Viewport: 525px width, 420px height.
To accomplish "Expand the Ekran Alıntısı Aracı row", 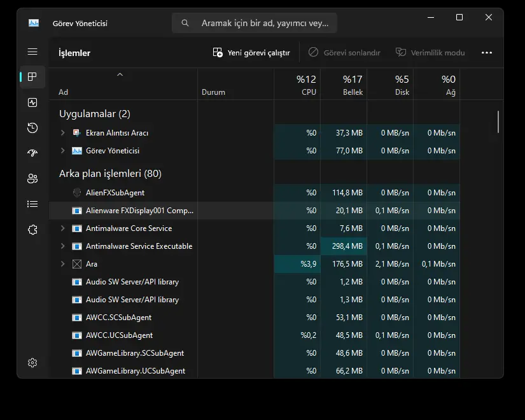I will pos(62,132).
